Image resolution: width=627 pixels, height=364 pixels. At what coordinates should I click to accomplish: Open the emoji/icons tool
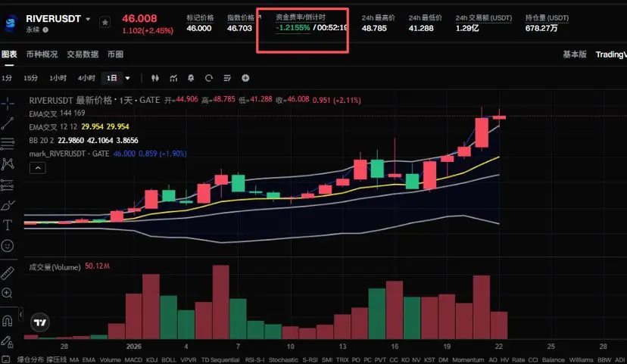8,246
